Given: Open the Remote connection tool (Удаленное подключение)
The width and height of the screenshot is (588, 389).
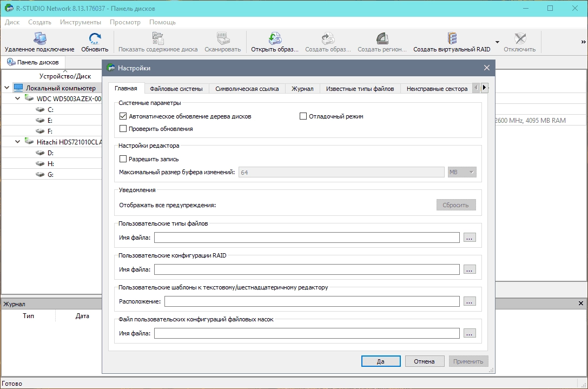Looking at the screenshot, I should [39, 42].
